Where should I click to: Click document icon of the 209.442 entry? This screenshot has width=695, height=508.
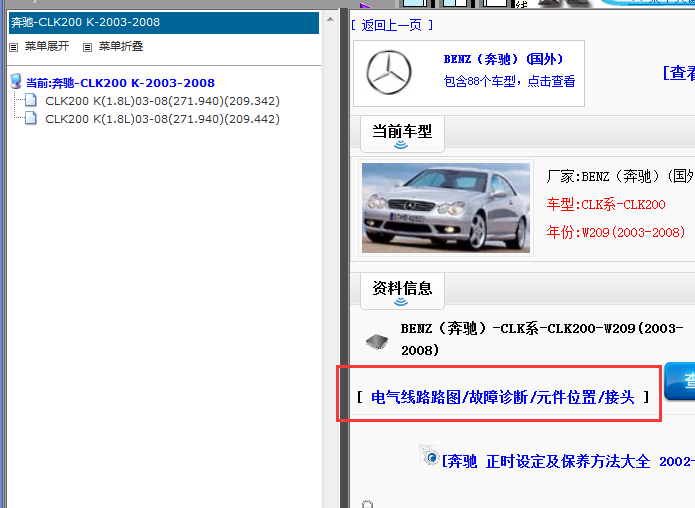(31, 118)
